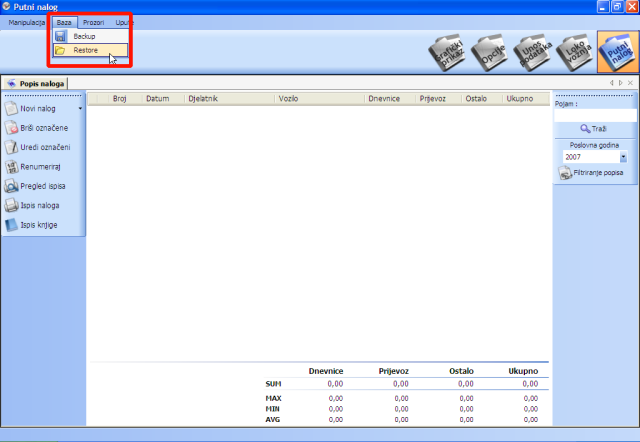Click the Ispis knjige book icon
This screenshot has height=442, width=640.
11,225
